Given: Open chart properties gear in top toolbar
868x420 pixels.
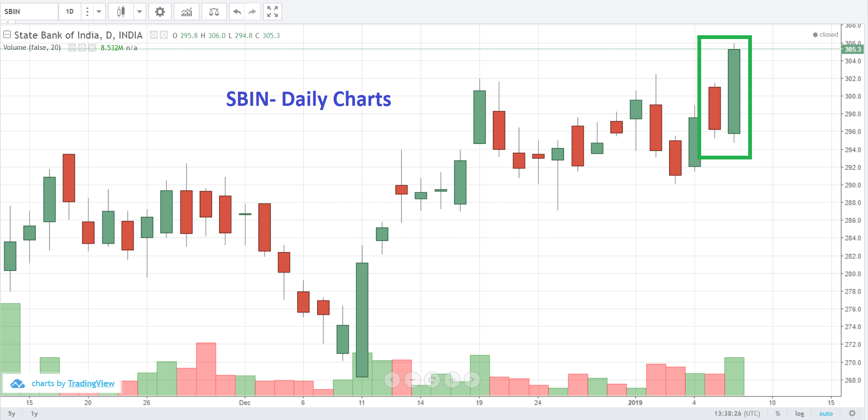Looking at the screenshot, I should [x=160, y=12].
